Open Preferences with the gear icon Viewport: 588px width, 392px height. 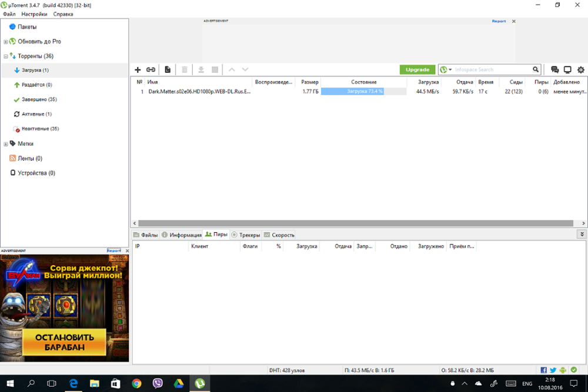click(x=581, y=70)
